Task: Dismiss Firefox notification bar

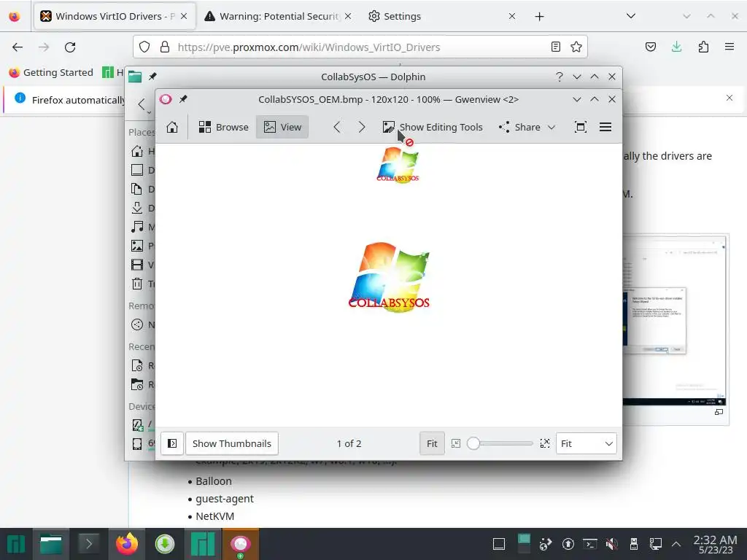Action: tap(729, 98)
